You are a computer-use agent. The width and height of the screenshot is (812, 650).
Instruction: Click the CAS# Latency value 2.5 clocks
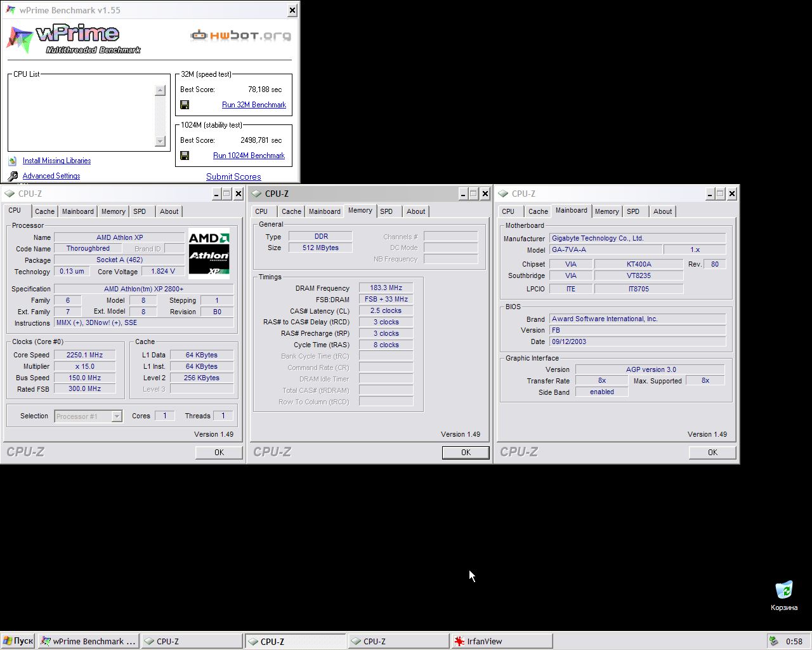386,310
